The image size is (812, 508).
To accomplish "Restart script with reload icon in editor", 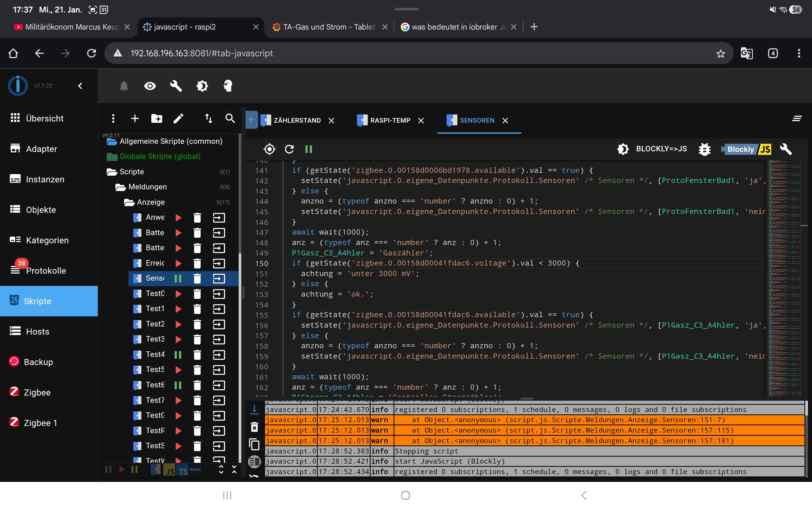I will (x=289, y=149).
